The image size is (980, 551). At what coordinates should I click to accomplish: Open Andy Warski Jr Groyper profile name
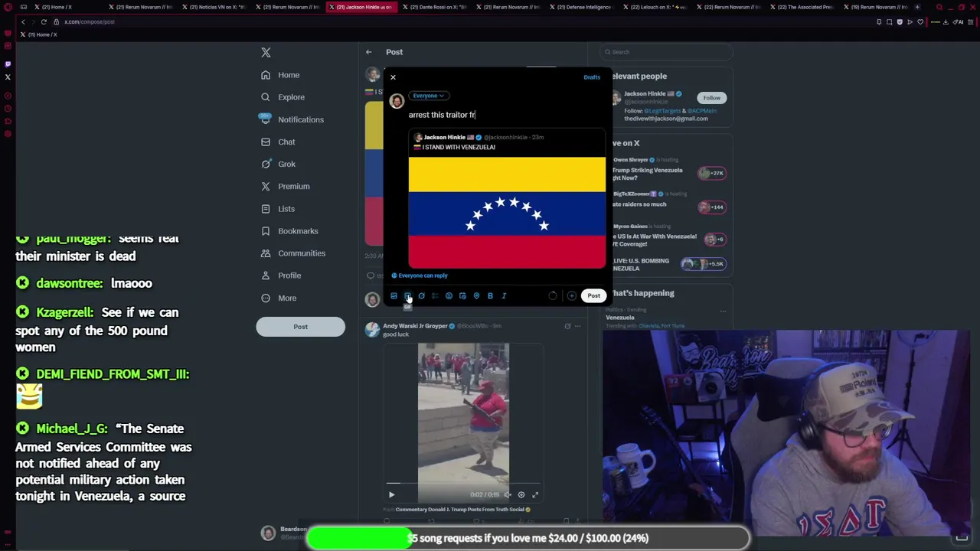[x=415, y=326]
